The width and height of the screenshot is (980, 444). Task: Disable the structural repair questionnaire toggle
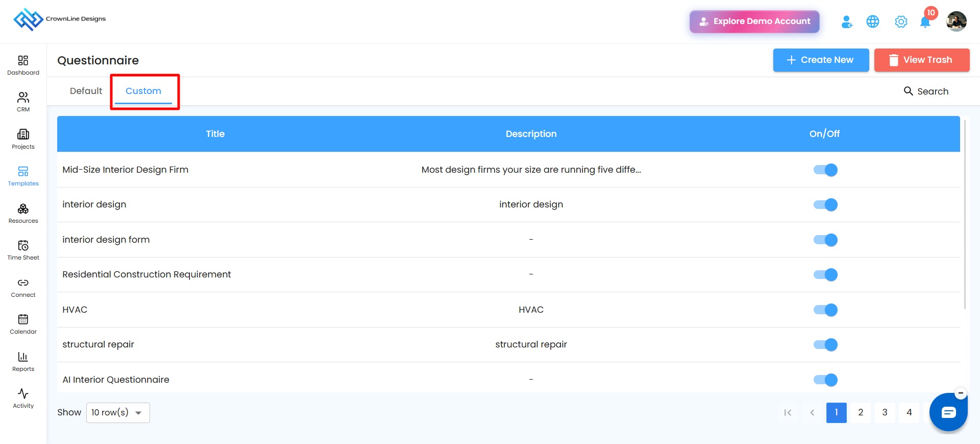coord(825,344)
